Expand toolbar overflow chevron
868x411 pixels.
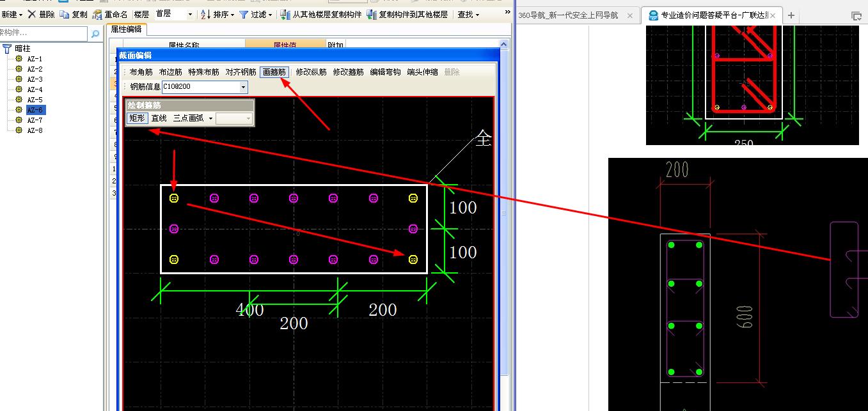tap(508, 12)
